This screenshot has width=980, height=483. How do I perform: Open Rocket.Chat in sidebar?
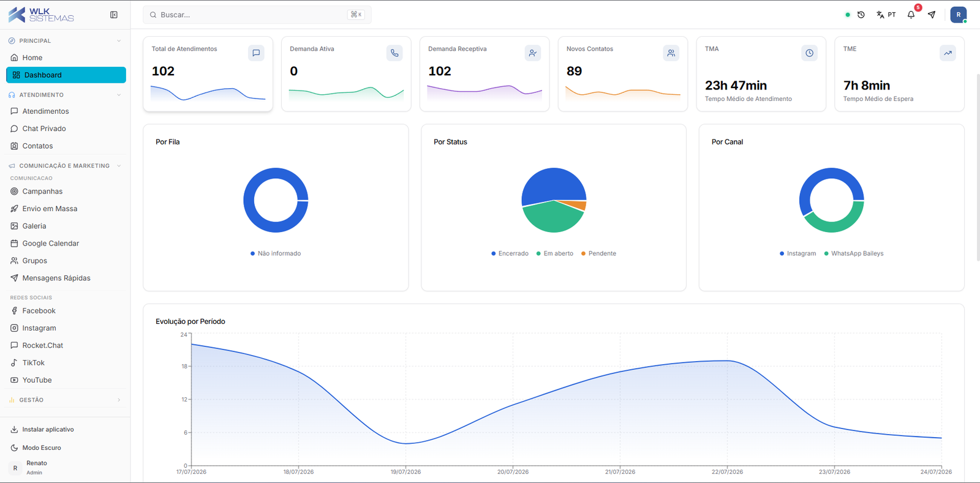66,345
